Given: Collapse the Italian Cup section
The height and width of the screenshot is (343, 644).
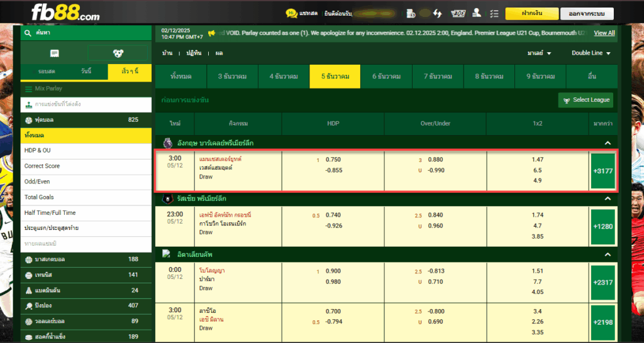Looking at the screenshot, I should (x=607, y=254).
